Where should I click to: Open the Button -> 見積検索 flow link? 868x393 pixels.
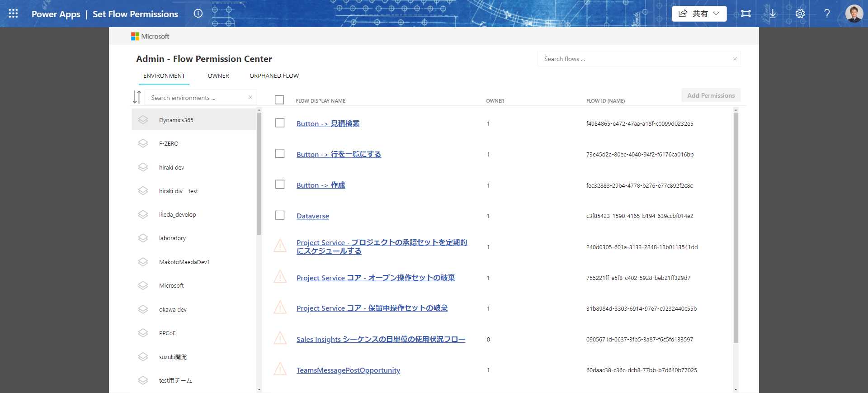[328, 123]
